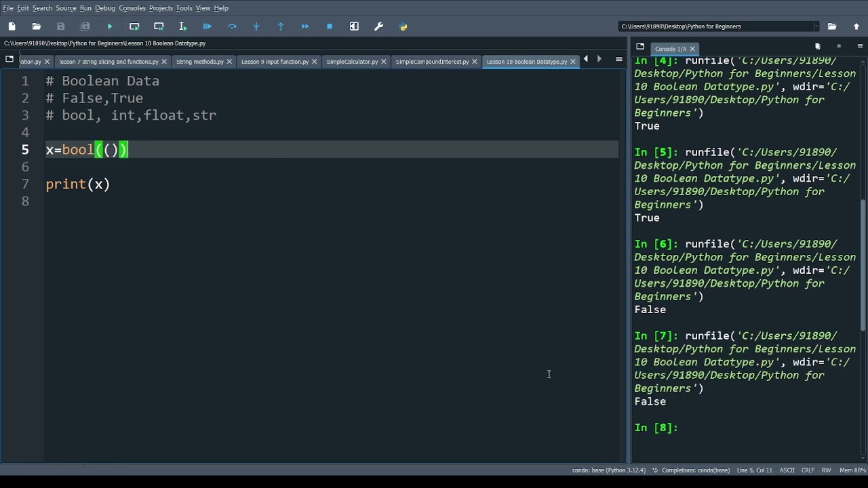Click the Mem 88% status indicator
868x488 pixels.
(852, 470)
